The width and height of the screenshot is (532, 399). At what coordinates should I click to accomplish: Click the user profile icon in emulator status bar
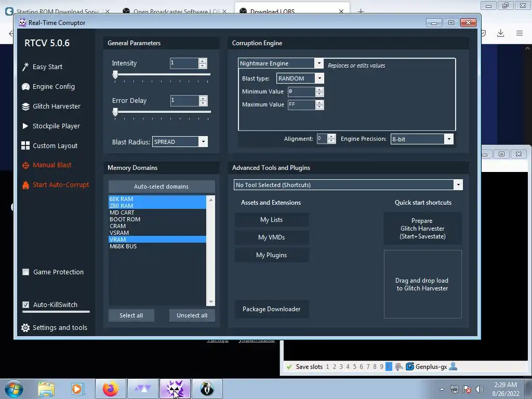pyautogui.click(x=453, y=366)
